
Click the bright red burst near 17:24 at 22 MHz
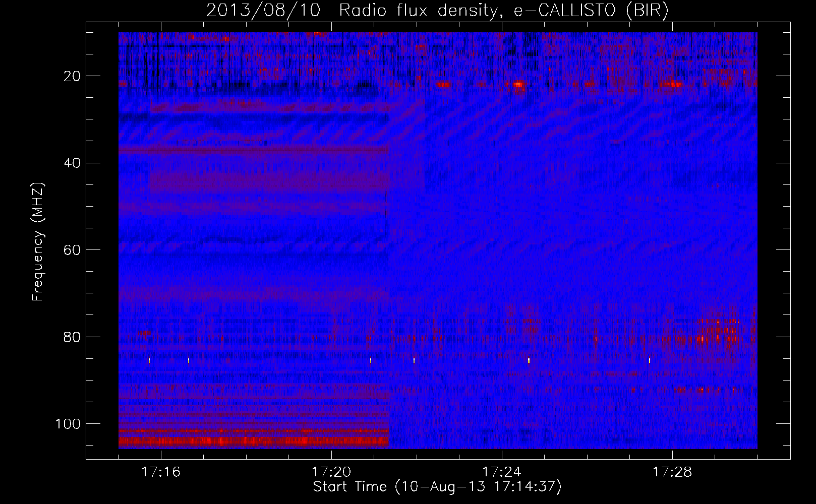pos(518,85)
